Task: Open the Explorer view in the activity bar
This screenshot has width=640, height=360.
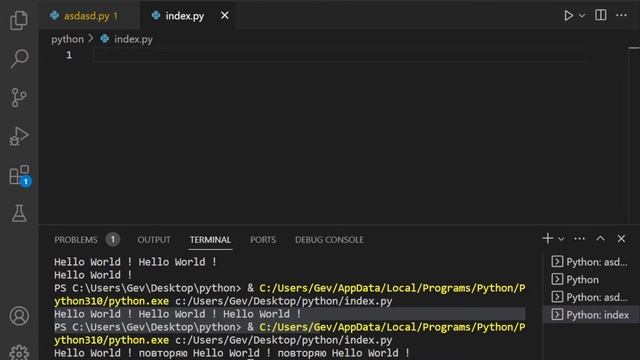Action: coord(19,20)
